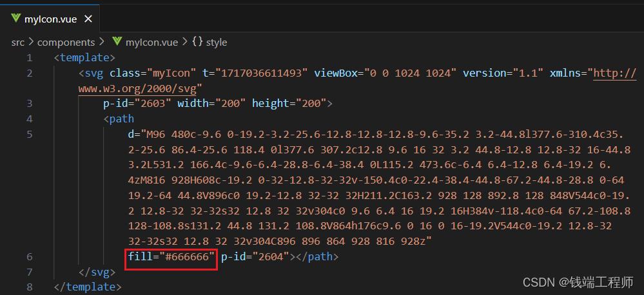
Task: Click the class="myIcon" attribute
Action: pyautogui.click(x=153, y=73)
